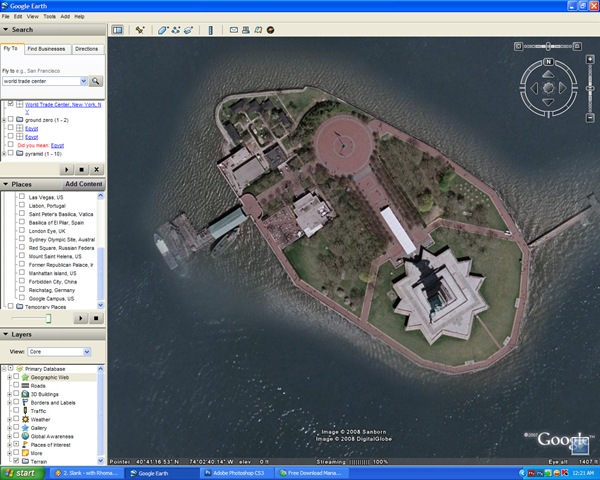Viewport: 600px width, 480px height.
Task: Enable the Borders and Labels checkbox
Action: [16, 402]
